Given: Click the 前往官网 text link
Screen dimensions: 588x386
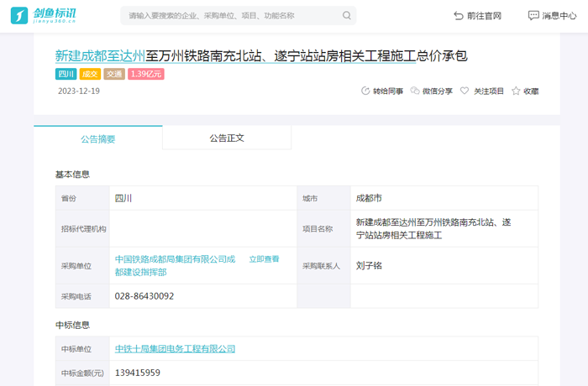Looking at the screenshot, I should point(484,16).
